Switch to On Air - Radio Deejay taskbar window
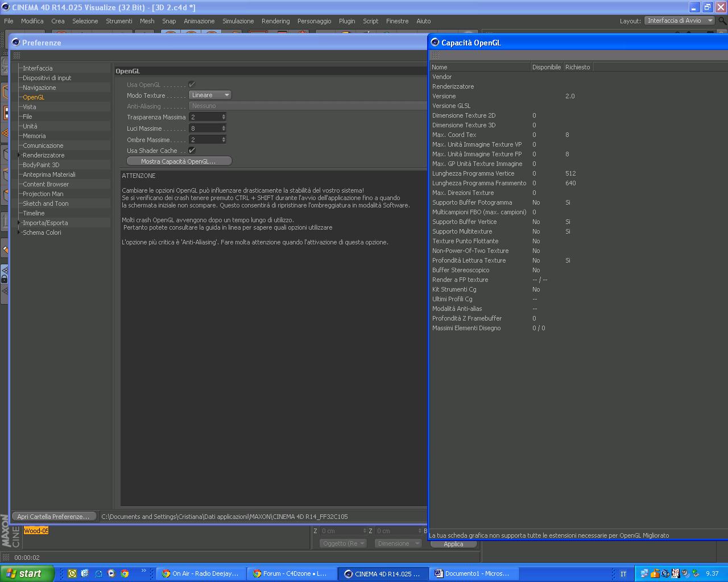This screenshot has width=728, height=582. [201, 573]
